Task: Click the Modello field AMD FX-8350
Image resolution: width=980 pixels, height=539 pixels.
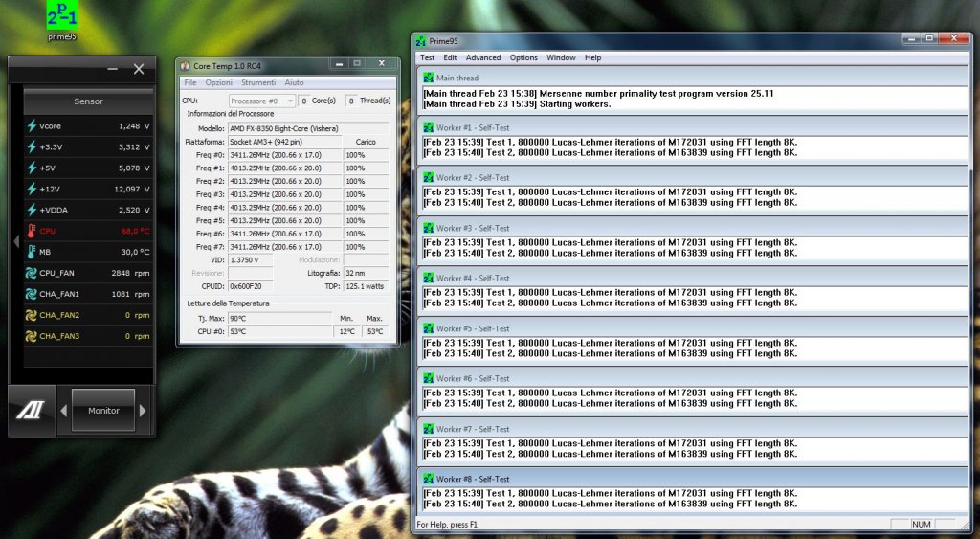Action: (307, 128)
